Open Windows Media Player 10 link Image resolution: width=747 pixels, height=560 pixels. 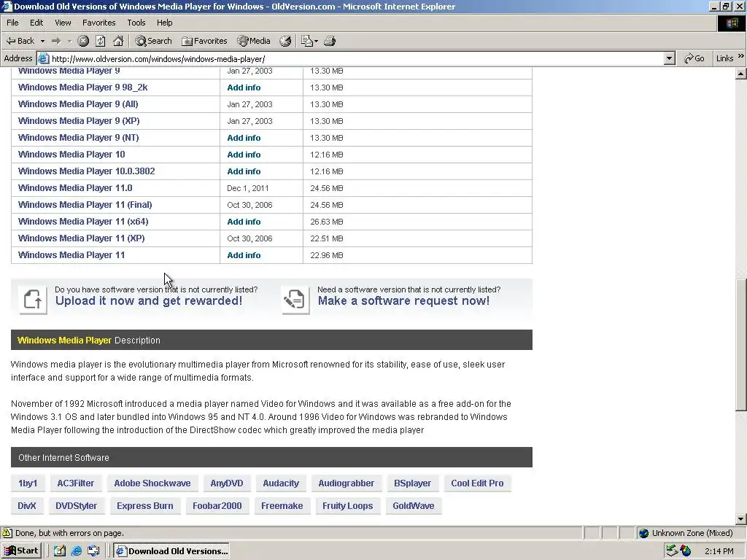71,155
